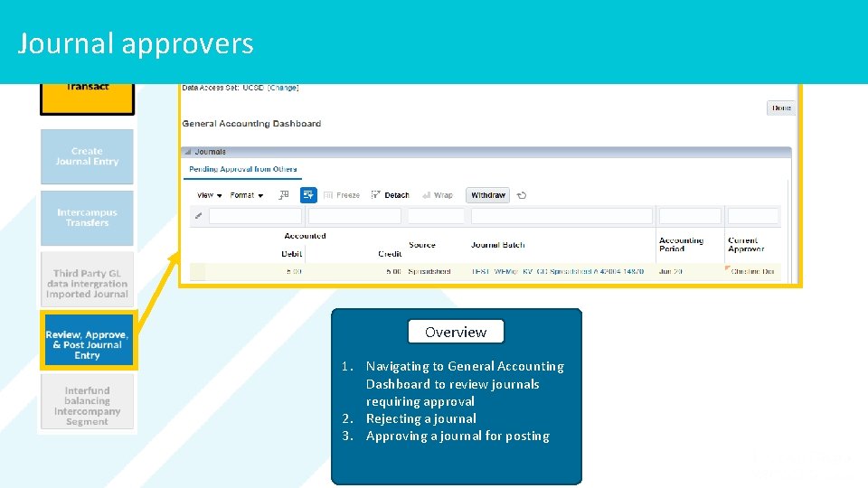
Task: Click the Interfund balancing Intercompany Segment box
Action: click(87, 401)
